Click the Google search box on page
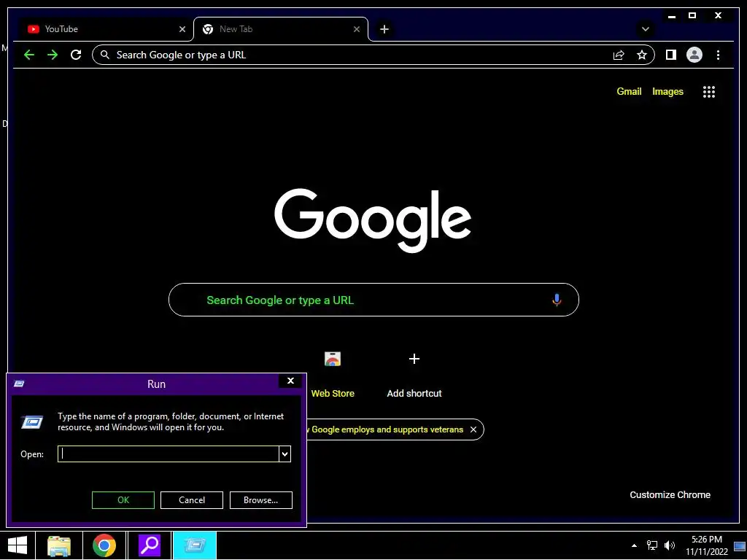747x560 pixels. (373, 300)
